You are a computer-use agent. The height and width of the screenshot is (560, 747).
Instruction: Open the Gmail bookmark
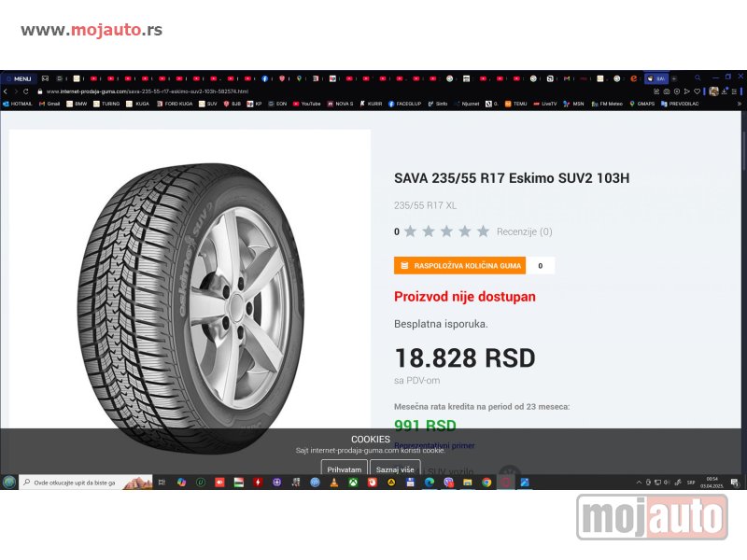[49, 104]
